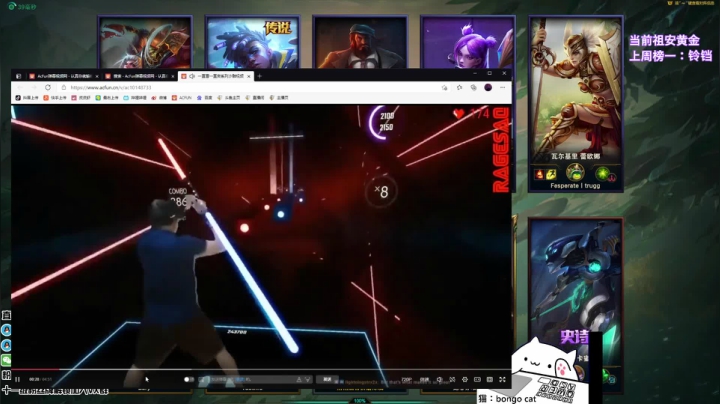The width and height of the screenshot is (720, 404).
Task: Click the green rune icon on Leona card
Action: pyautogui.click(x=602, y=174)
